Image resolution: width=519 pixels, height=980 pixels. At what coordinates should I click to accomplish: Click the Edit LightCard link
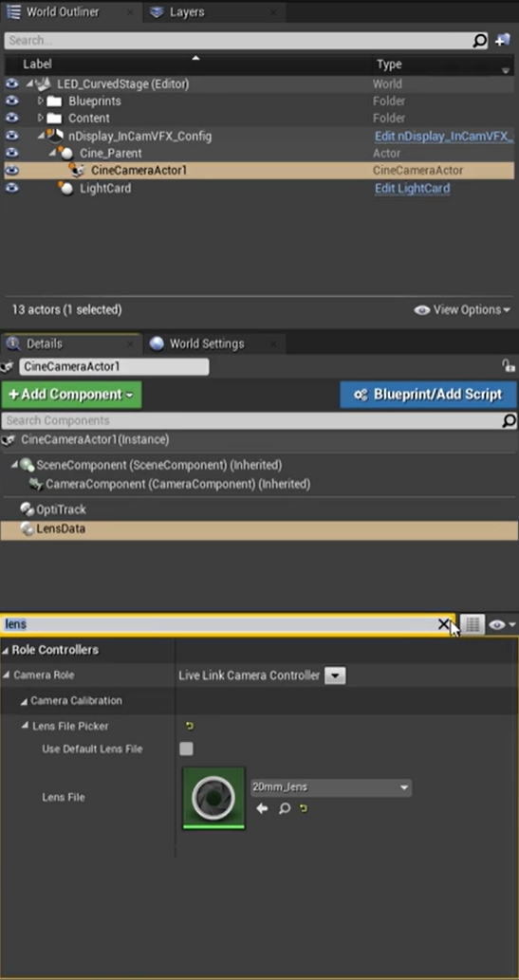(x=412, y=188)
